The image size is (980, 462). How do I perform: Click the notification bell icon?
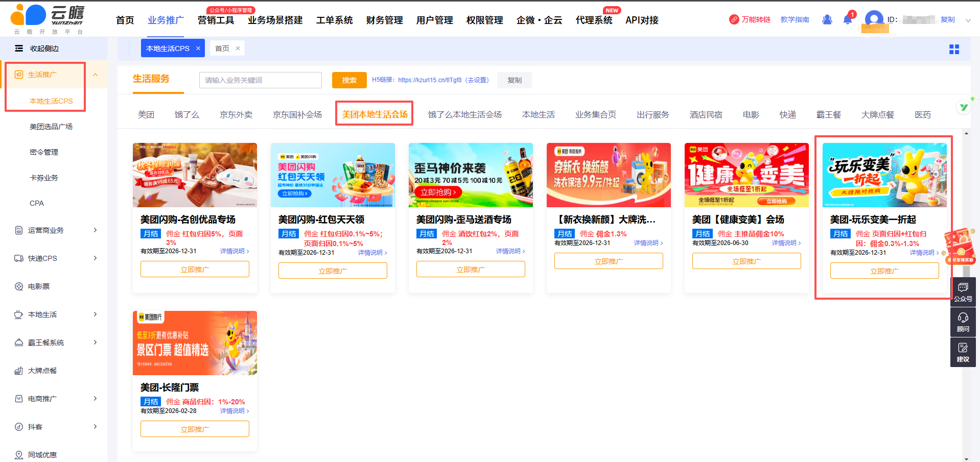pos(847,20)
